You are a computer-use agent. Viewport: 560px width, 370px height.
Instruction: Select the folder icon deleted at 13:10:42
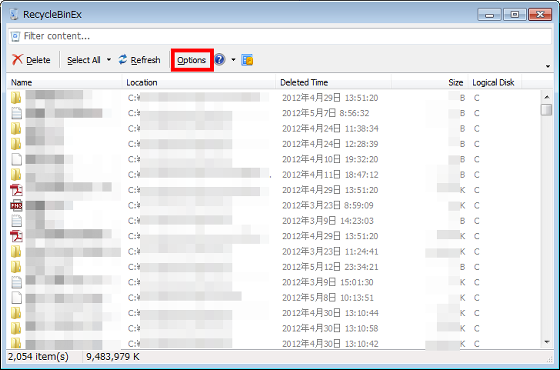tap(16, 343)
